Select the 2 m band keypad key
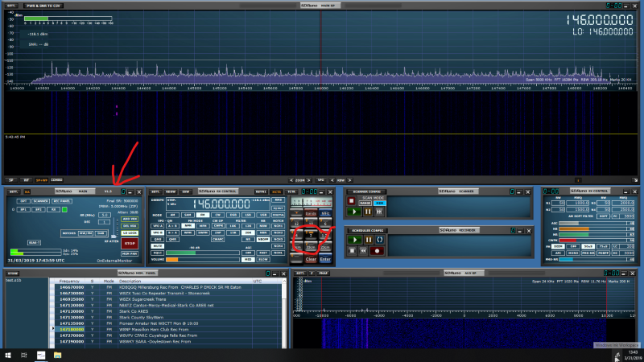644x362 pixels. 311,235
